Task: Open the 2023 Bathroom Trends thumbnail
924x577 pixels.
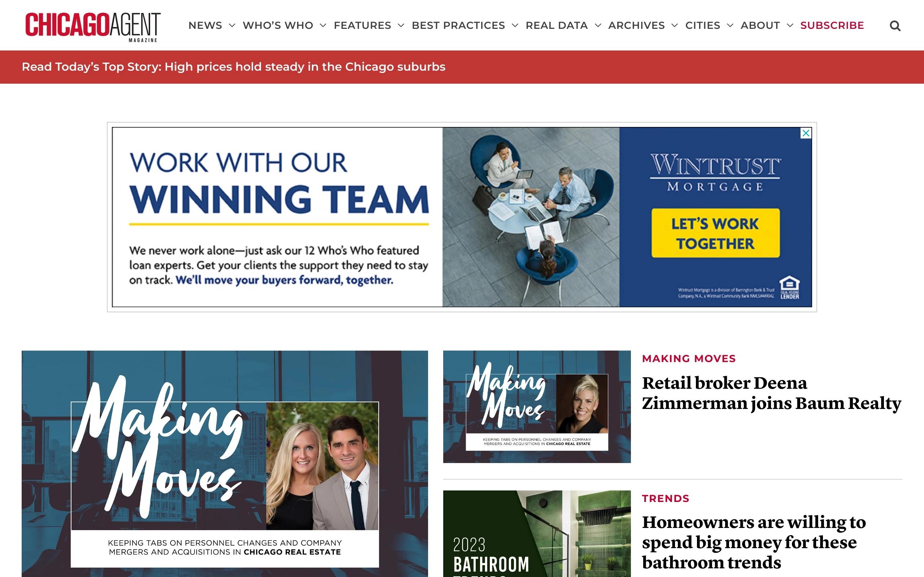Action: coord(537,533)
